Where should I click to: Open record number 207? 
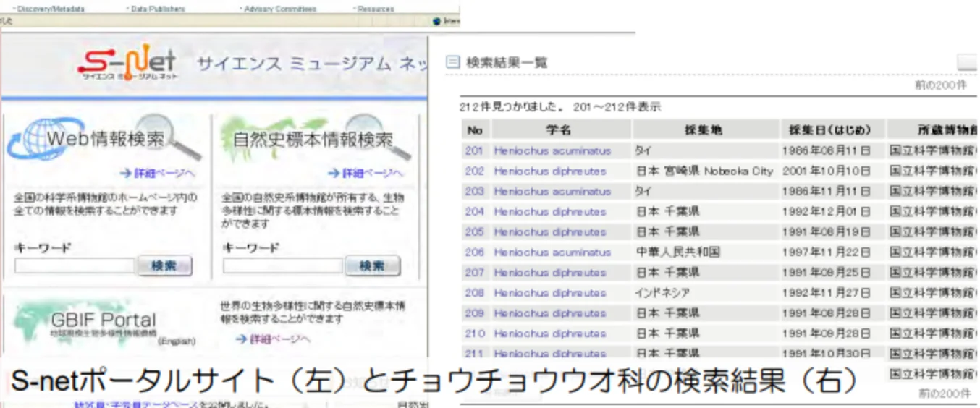pos(474,273)
